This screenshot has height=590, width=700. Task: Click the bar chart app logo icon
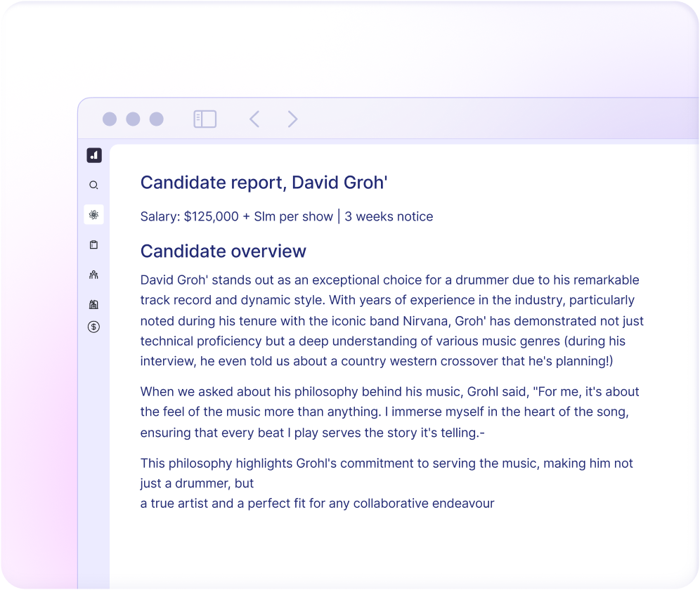click(94, 156)
